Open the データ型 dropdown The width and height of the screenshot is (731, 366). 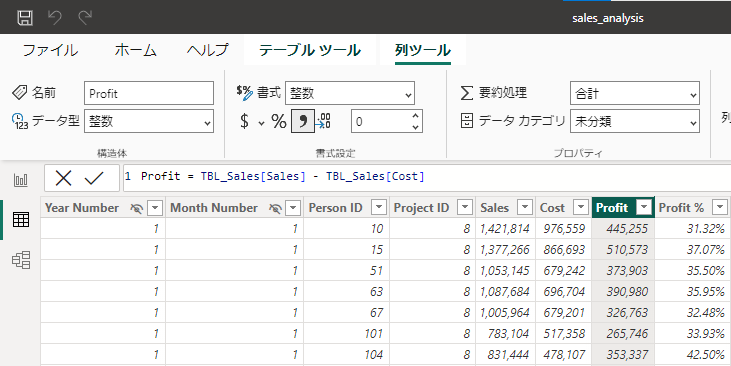pos(149,121)
